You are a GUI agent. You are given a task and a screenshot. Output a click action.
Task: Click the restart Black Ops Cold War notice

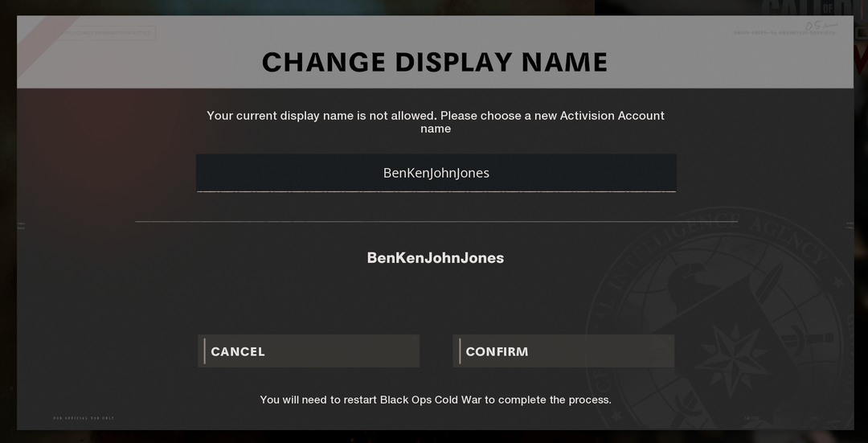pyautogui.click(x=436, y=400)
